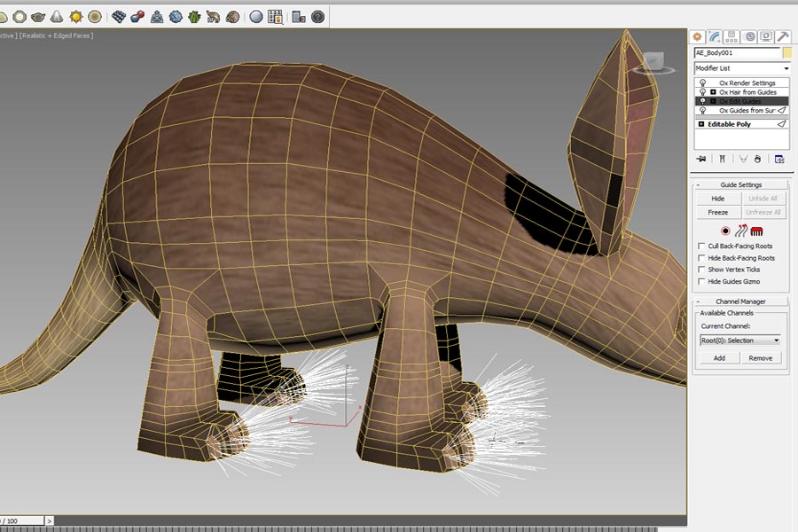The image size is (798, 532).
Task: Expand the Ox Hair from Guides modifier
Action: point(713,92)
